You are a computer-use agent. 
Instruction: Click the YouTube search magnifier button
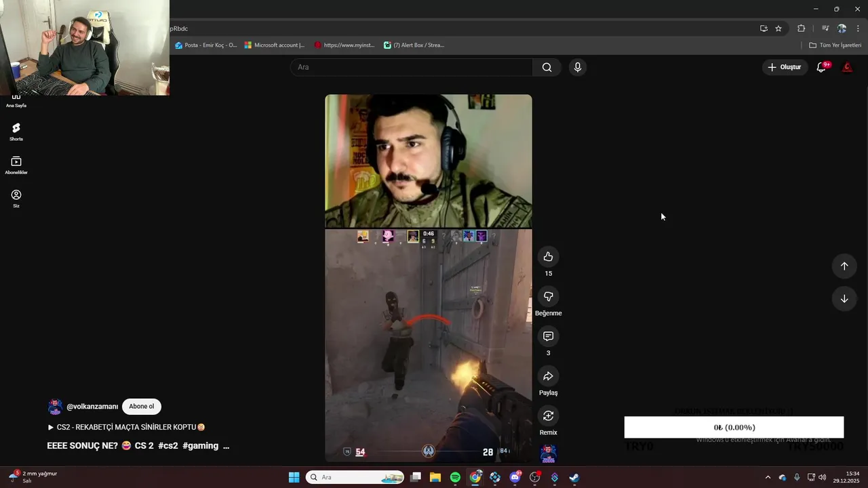pos(547,67)
